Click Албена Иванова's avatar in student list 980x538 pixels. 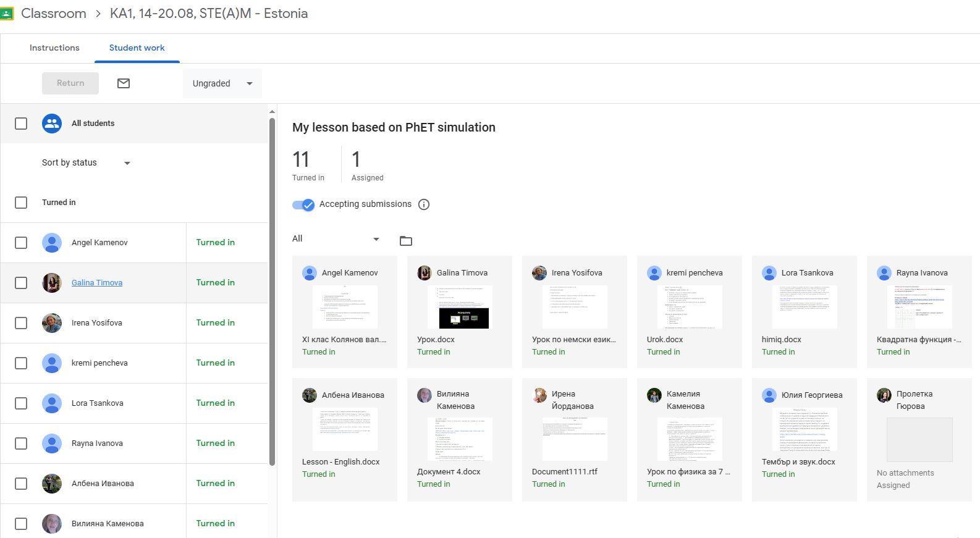52,484
